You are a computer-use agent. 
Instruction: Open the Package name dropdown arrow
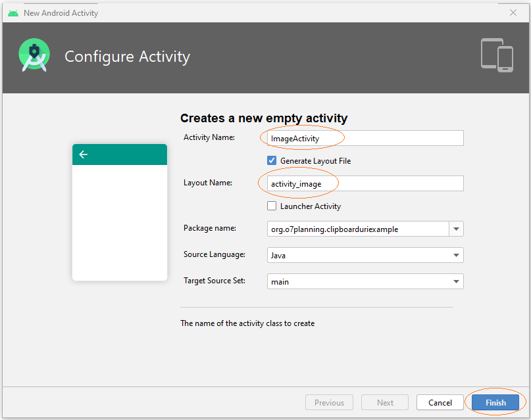click(x=456, y=229)
